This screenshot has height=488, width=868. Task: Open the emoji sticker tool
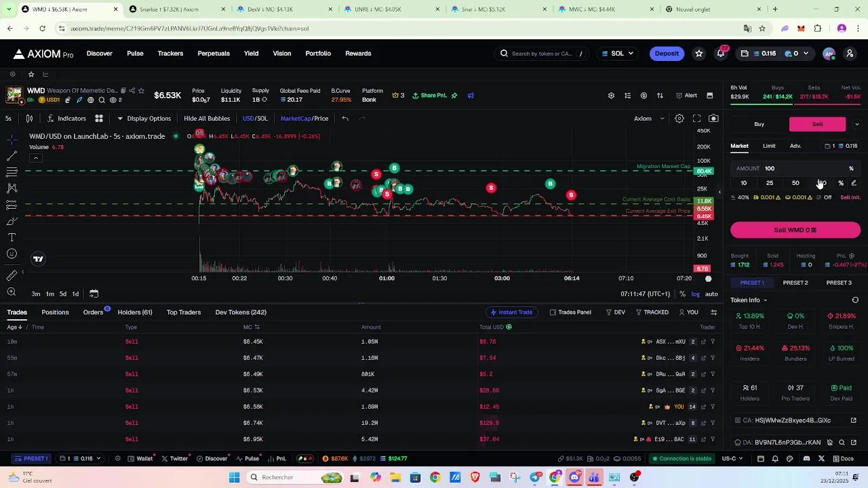click(12, 253)
